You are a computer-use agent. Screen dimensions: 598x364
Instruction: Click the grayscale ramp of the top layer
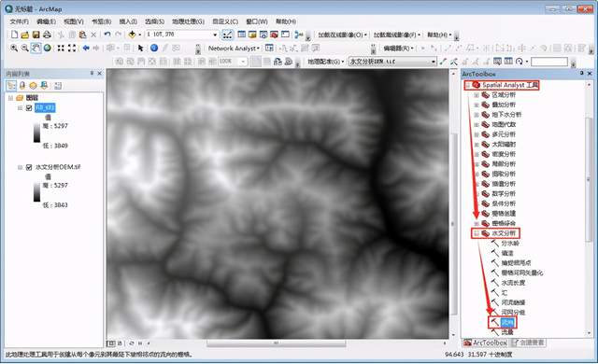[x=37, y=133]
